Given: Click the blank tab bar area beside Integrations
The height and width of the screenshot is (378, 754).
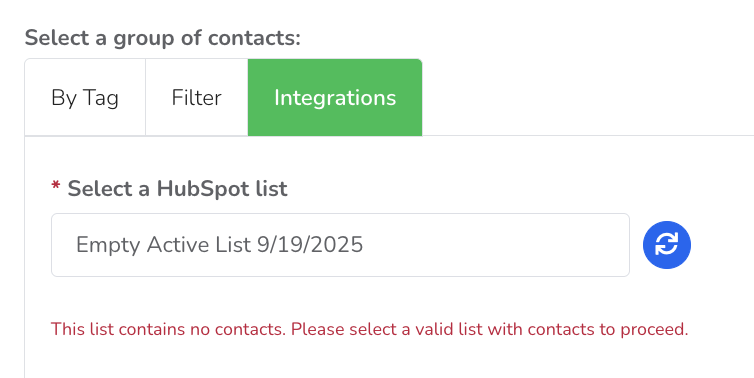Looking at the screenshot, I should tap(587, 98).
